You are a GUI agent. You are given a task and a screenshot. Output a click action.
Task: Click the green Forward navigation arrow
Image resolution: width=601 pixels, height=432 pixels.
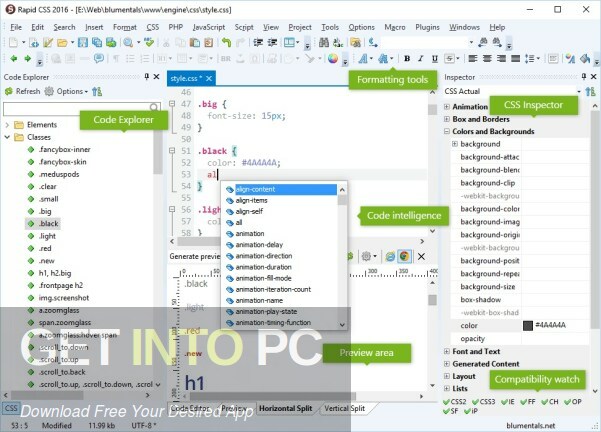28,59
